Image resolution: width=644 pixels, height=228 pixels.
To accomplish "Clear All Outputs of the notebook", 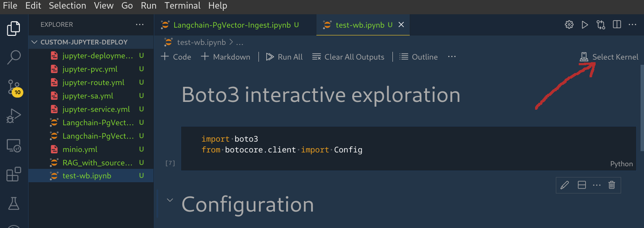I will point(348,57).
